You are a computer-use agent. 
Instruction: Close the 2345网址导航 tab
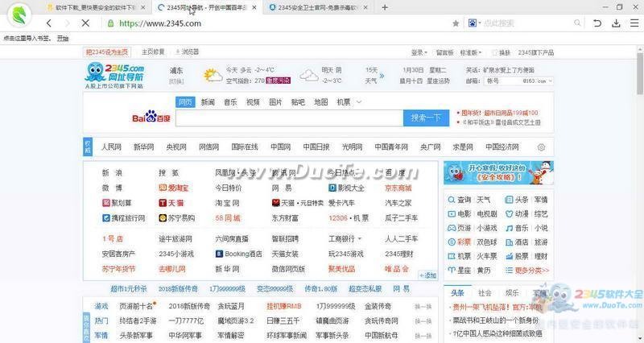[x=254, y=7]
